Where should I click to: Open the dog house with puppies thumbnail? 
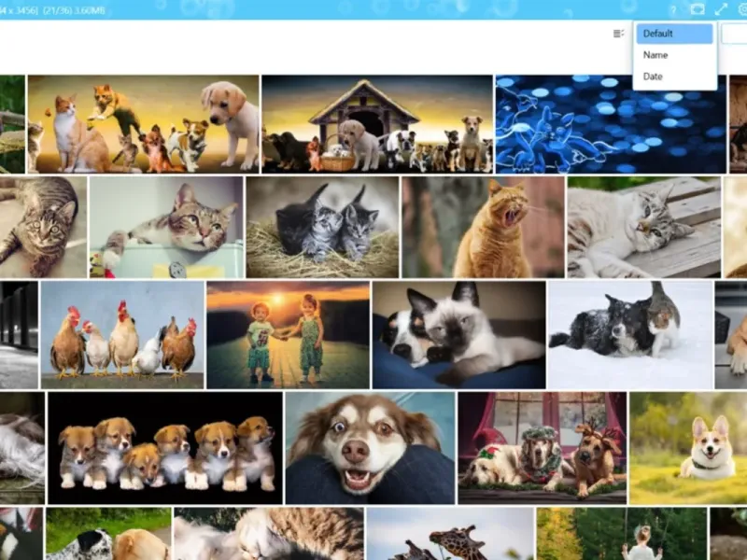(377, 124)
